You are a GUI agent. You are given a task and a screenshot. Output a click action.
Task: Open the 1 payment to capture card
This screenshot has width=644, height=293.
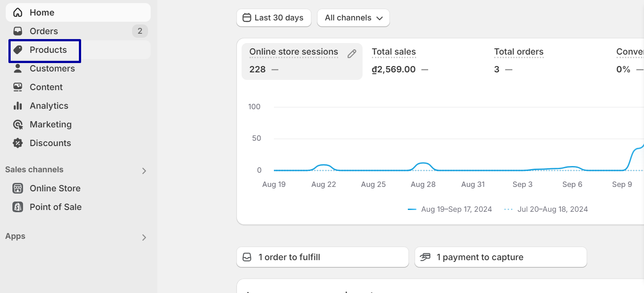tap(501, 257)
